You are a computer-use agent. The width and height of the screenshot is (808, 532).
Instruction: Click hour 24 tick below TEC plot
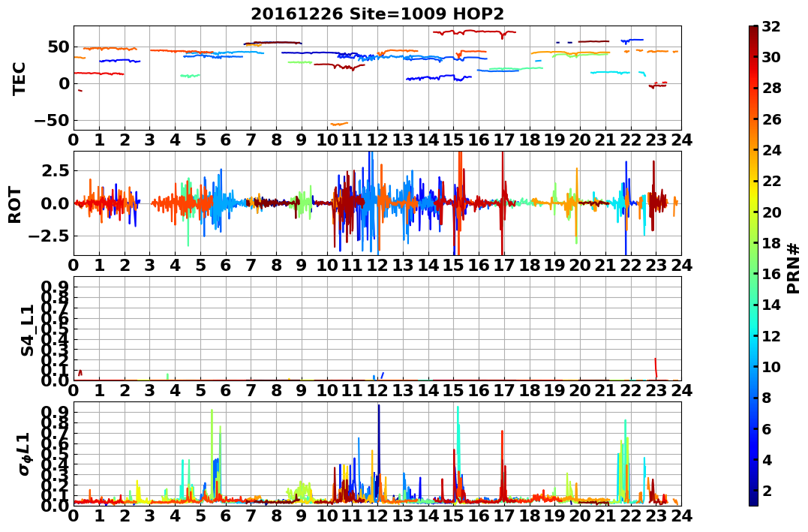tap(681, 140)
